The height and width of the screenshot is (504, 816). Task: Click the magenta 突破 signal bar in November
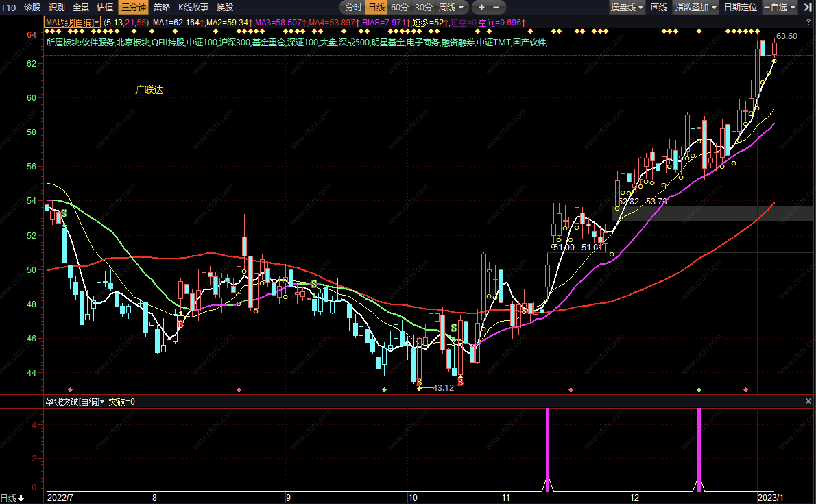(547, 446)
